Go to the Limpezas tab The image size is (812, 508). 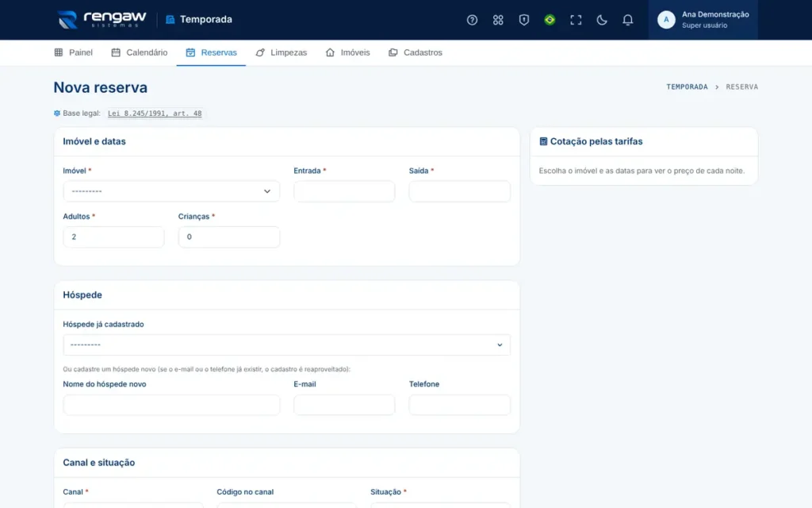coord(282,52)
